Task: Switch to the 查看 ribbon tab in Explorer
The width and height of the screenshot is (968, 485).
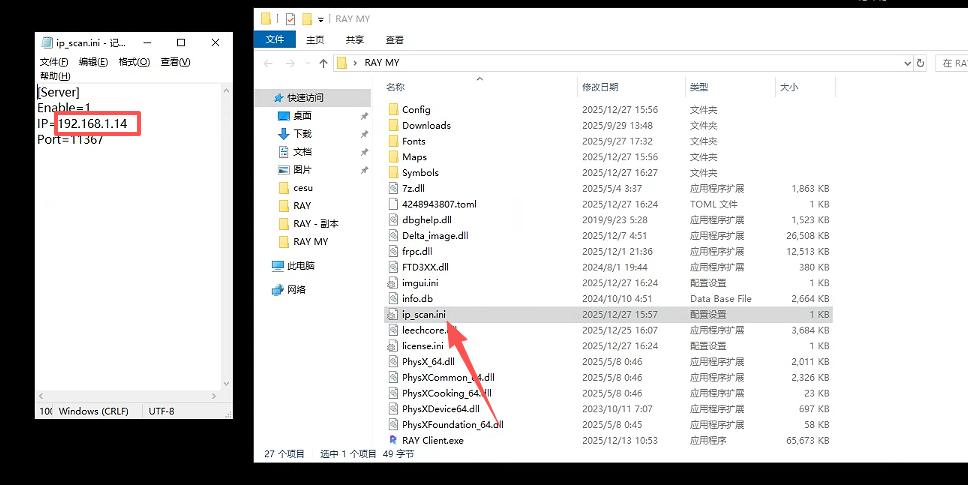Action: [x=394, y=39]
